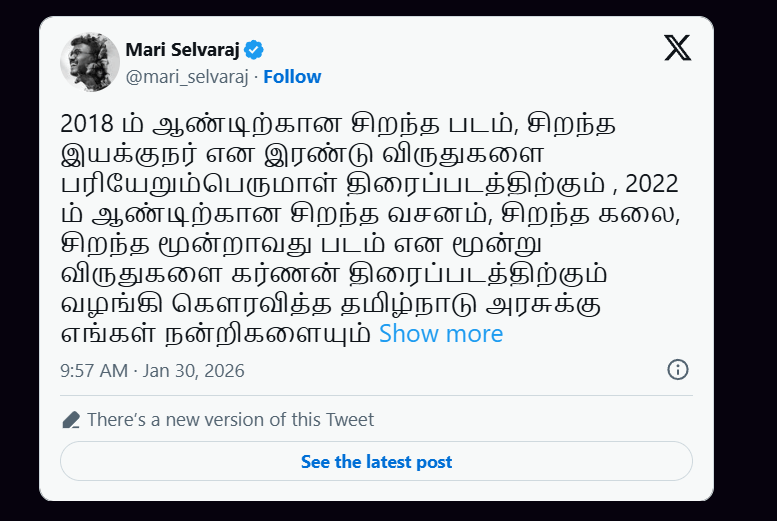777x521 pixels.
Task: Click the blue verified badge
Action: (255, 50)
